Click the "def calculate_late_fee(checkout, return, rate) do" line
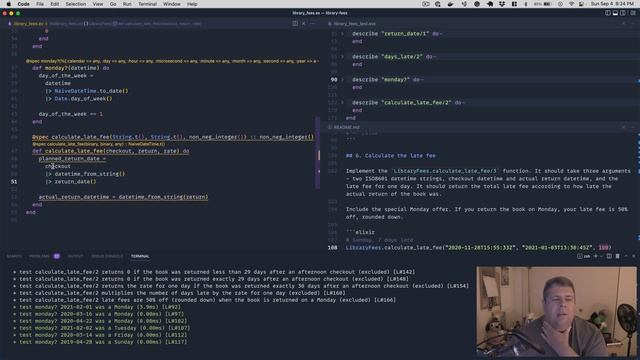Screen dimensions: 640x360 pyautogui.click(x=110, y=151)
